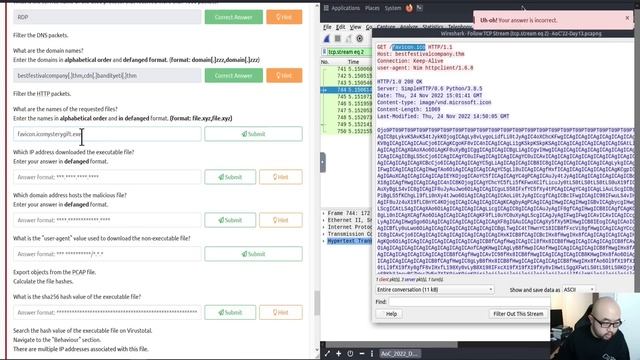
Task: Open the Show and save data as ASCII dropdown
Action: pos(579,289)
